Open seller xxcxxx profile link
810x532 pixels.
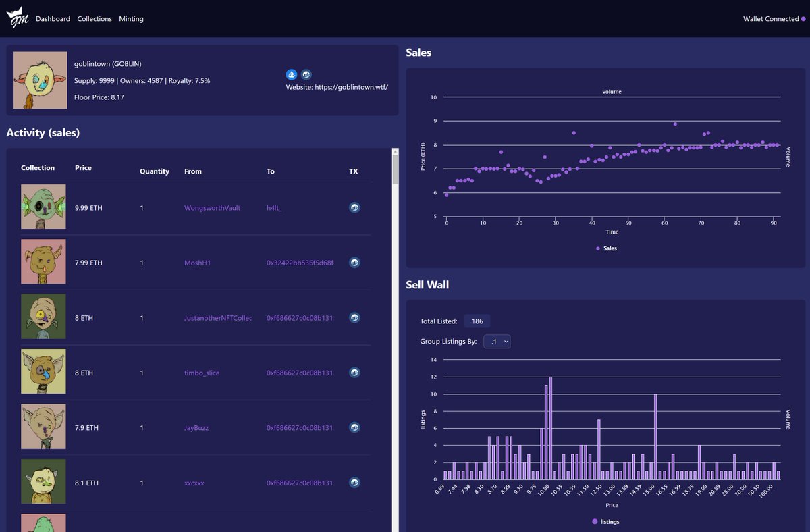click(194, 483)
